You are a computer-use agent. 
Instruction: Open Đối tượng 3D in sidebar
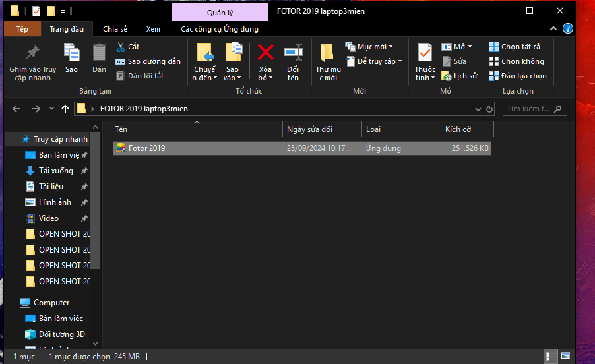(61, 334)
